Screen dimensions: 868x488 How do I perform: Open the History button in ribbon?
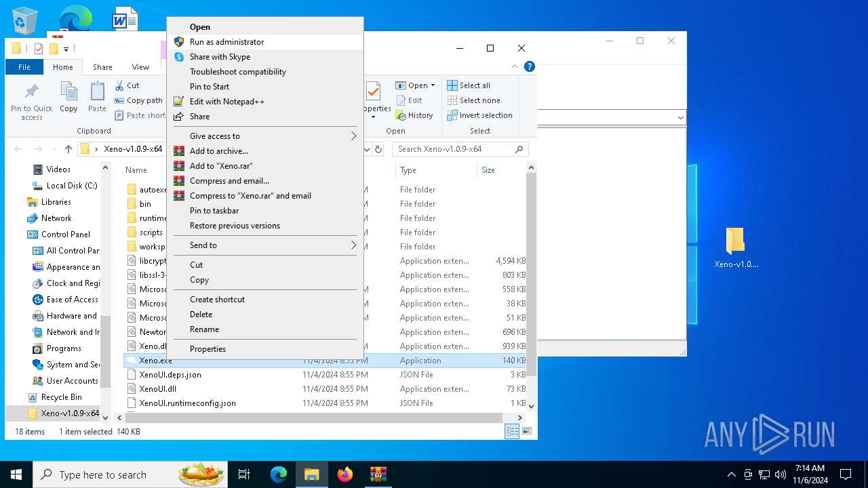point(414,115)
